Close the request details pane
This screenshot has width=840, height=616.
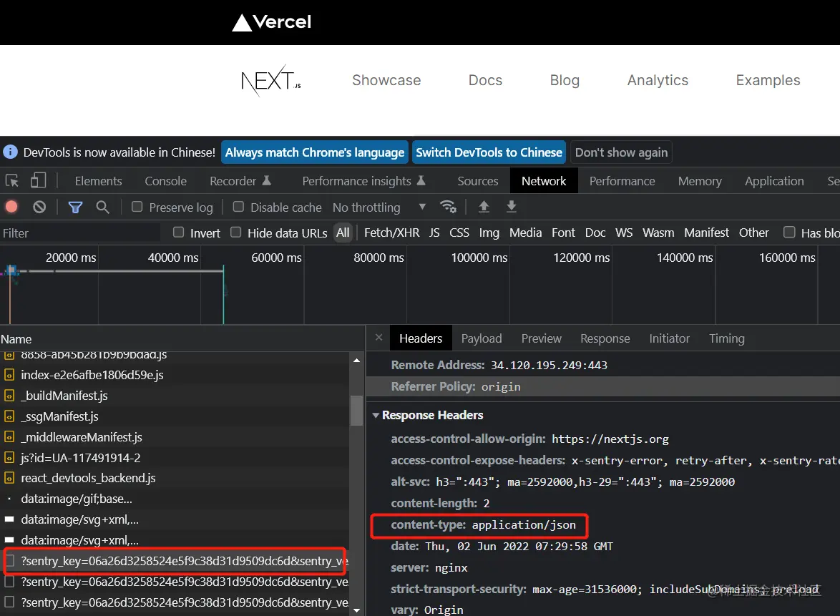point(379,338)
